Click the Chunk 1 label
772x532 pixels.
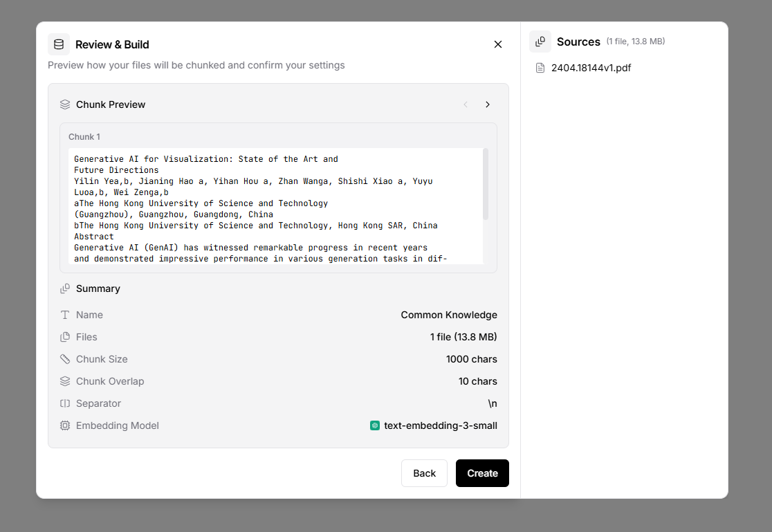[84, 137]
